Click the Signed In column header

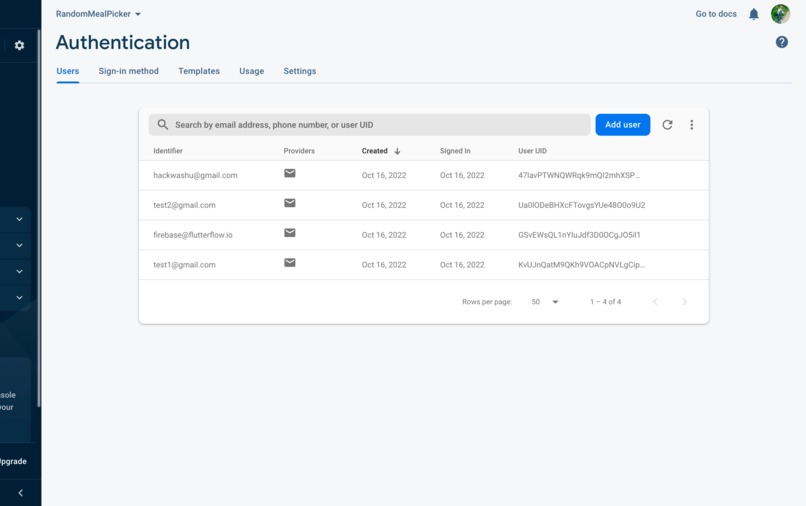click(455, 151)
